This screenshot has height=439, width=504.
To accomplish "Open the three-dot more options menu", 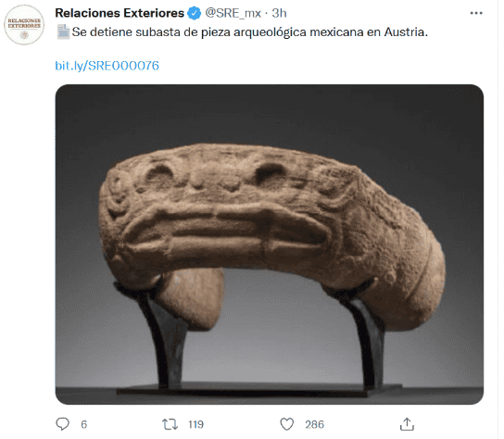I will click(x=476, y=13).
